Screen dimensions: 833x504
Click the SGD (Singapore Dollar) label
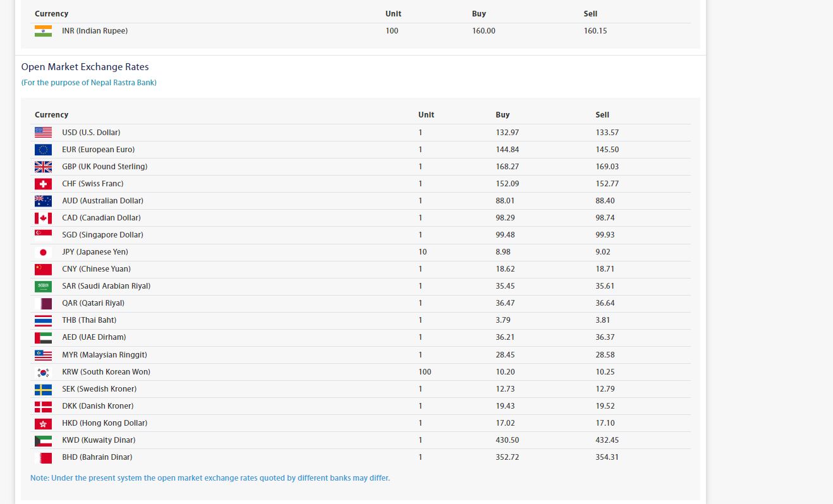tap(102, 235)
